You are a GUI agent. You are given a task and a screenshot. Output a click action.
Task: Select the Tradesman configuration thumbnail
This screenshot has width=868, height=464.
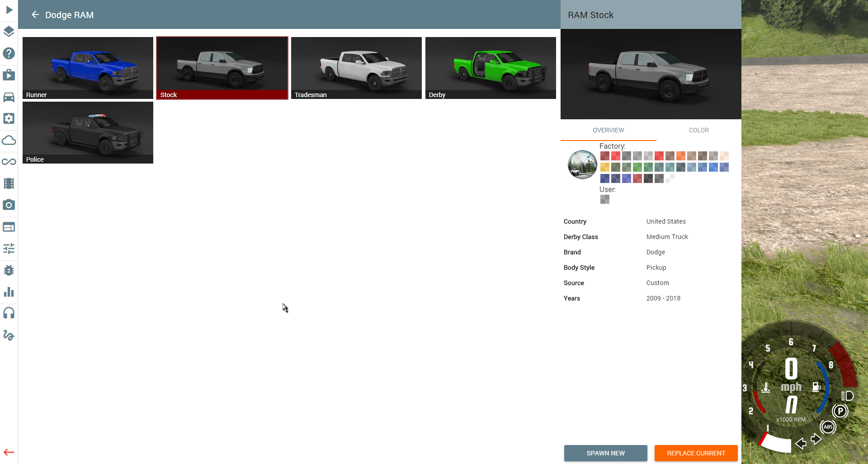tap(356, 68)
